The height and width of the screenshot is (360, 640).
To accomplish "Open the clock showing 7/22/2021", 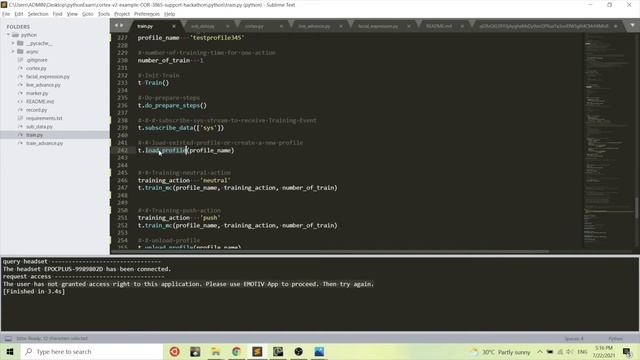I will [604, 351].
